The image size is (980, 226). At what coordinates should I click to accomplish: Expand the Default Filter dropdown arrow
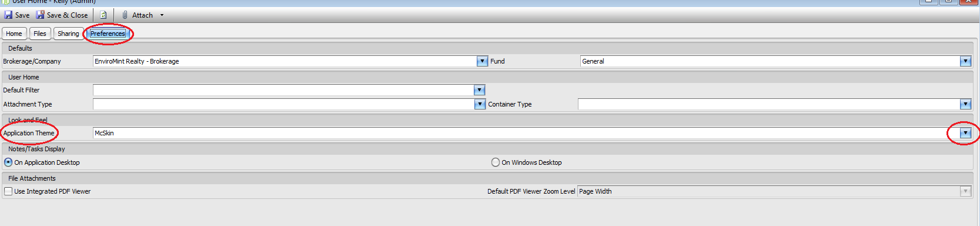click(479, 90)
